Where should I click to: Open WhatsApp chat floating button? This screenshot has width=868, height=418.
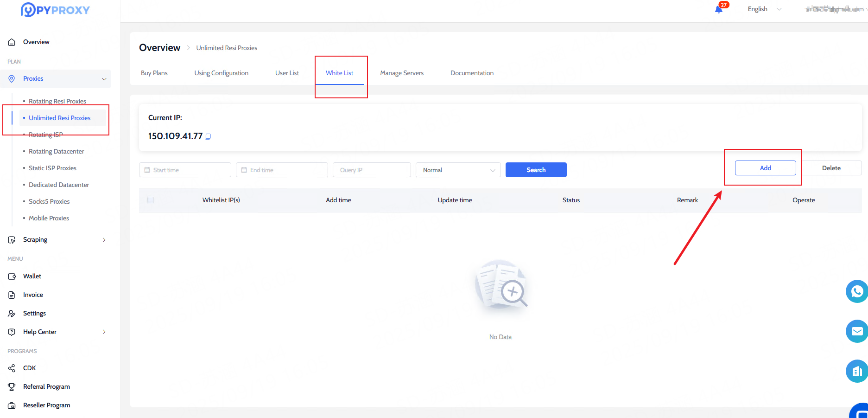point(856,291)
